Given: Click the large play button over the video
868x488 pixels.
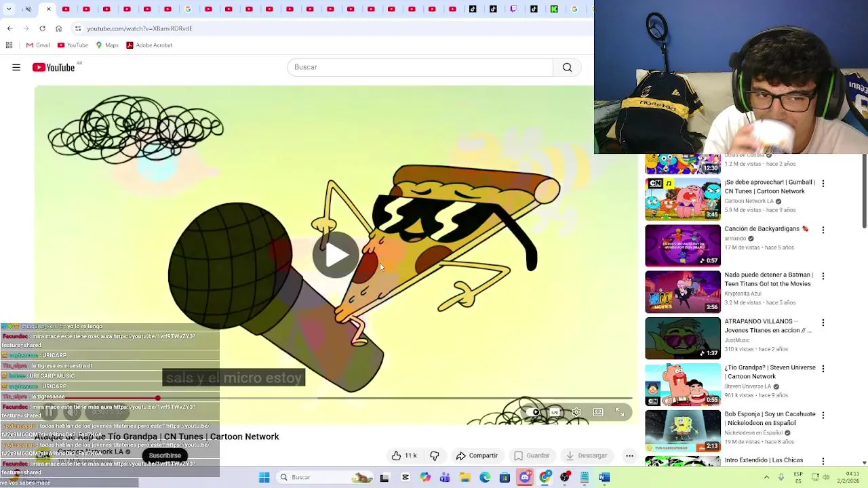Looking at the screenshot, I should pos(336,255).
